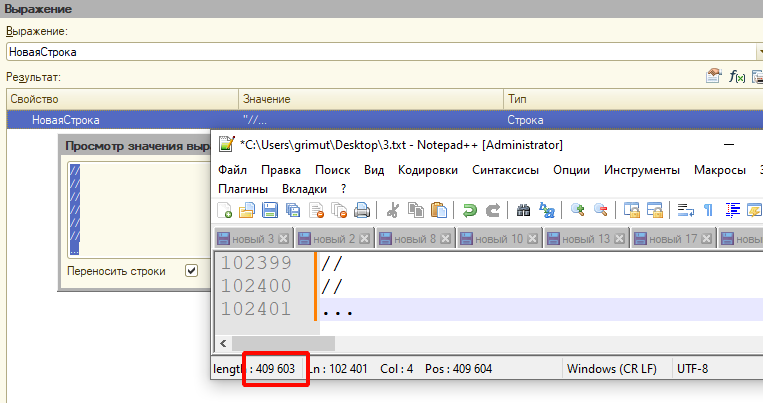This screenshot has height=403, width=763.
Task: Open the Правка menu
Action: [281, 170]
